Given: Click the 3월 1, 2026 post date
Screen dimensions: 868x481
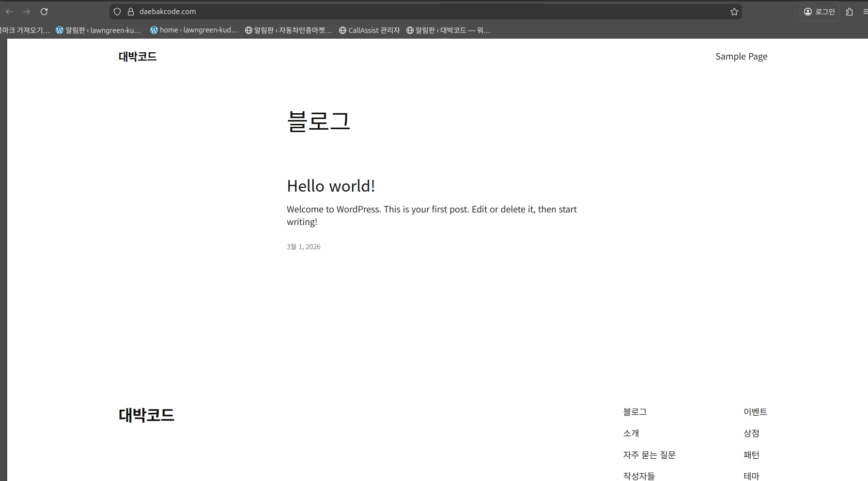Looking at the screenshot, I should 304,247.
